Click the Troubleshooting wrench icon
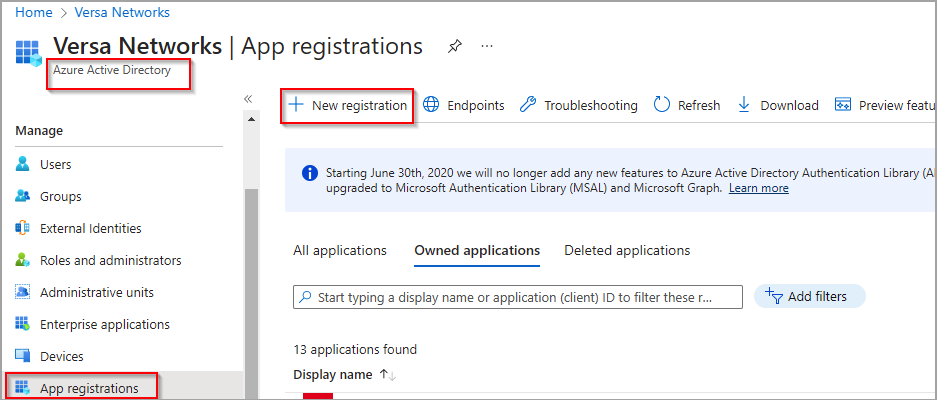Screen dimensions: 937x400 click(x=528, y=105)
